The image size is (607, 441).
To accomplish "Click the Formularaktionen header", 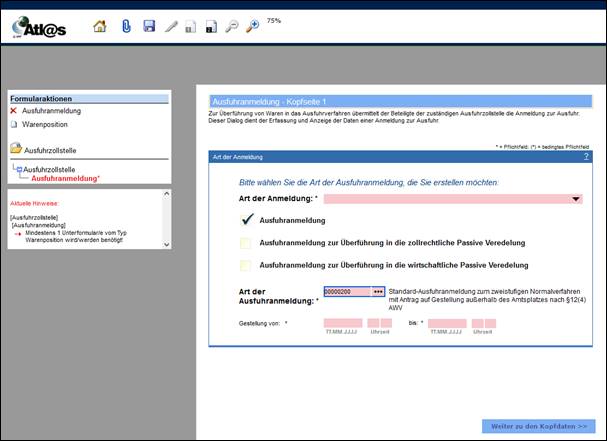I will (x=89, y=99).
